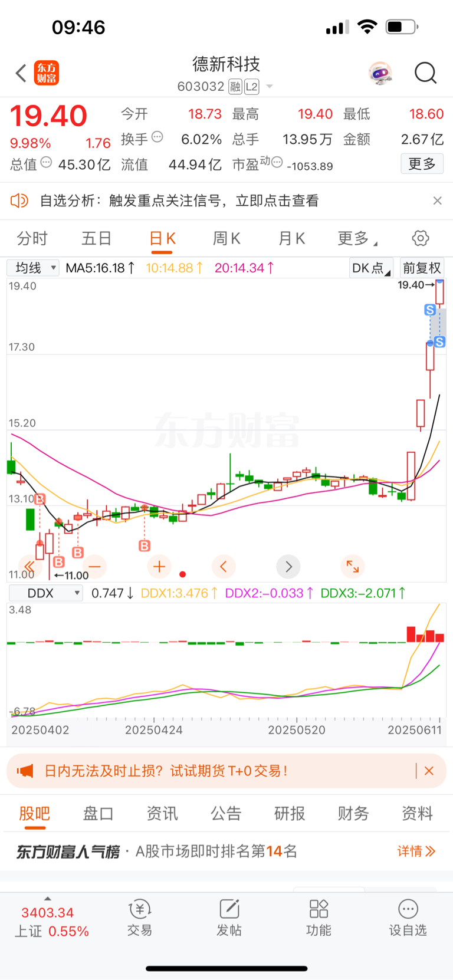Open chart settings gear icon

(421, 238)
